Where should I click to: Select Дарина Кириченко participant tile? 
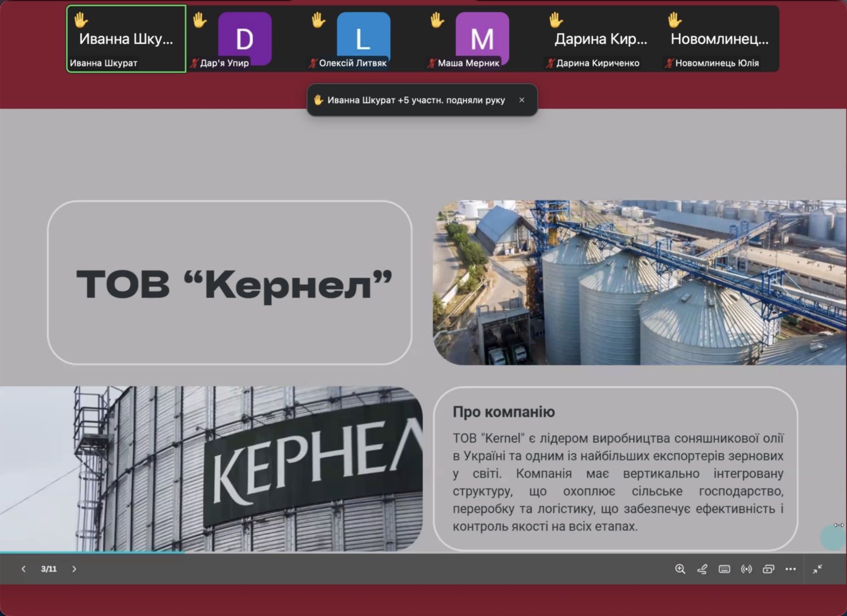pyautogui.click(x=600, y=39)
